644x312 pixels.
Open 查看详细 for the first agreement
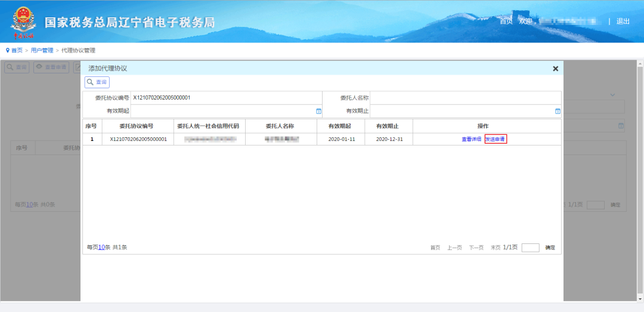point(471,140)
